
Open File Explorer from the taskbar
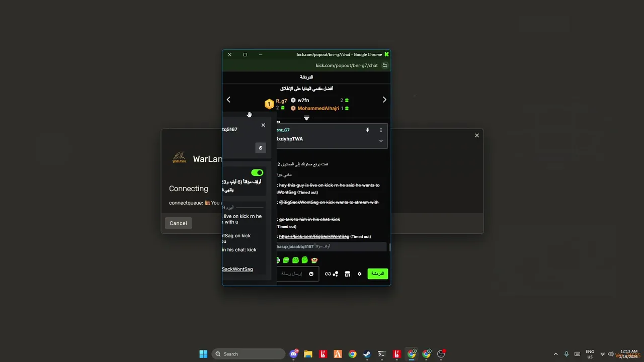pos(308,354)
